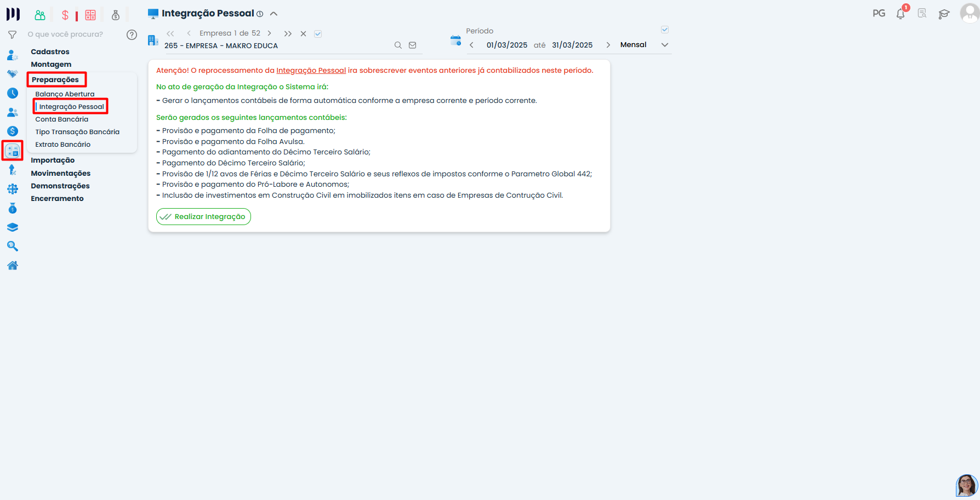Edit the start date 01/03/2025

click(x=507, y=45)
